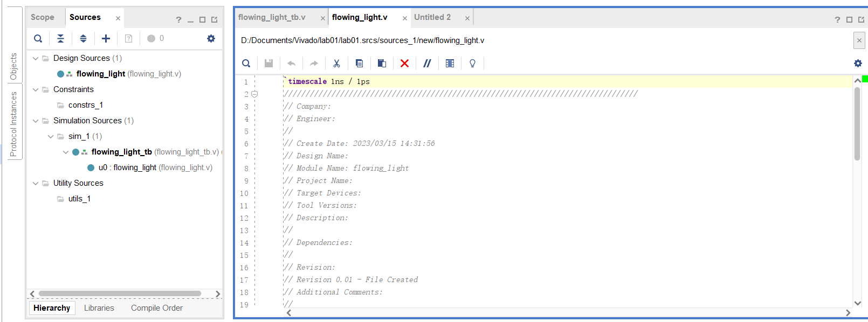Toggle code fold marker at line 2
This screenshot has height=322, width=868.
point(254,94)
